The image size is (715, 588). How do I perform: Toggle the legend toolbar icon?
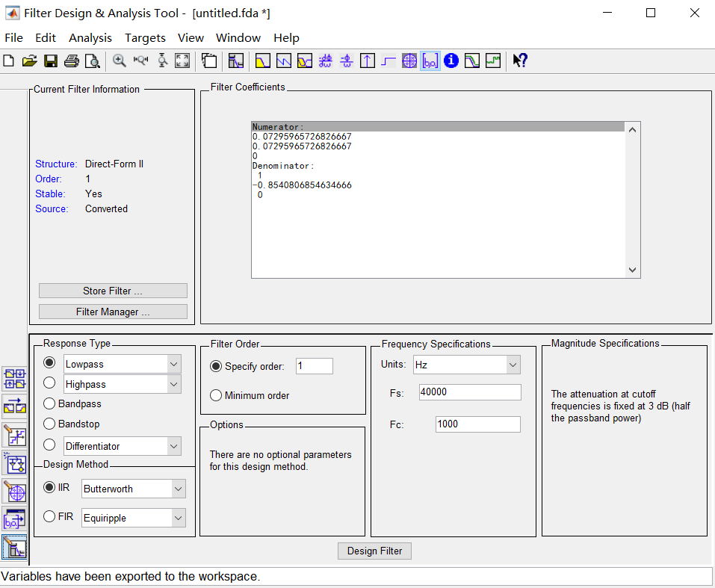coord(209,61)
